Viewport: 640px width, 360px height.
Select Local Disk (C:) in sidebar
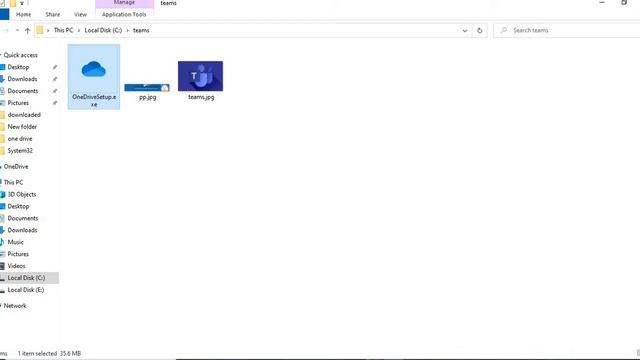26,278
